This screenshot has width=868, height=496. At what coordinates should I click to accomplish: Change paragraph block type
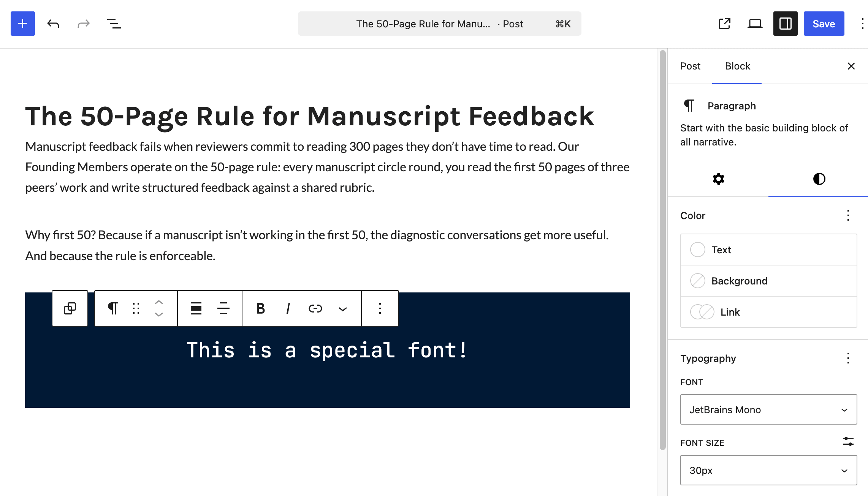coord(113,308)
